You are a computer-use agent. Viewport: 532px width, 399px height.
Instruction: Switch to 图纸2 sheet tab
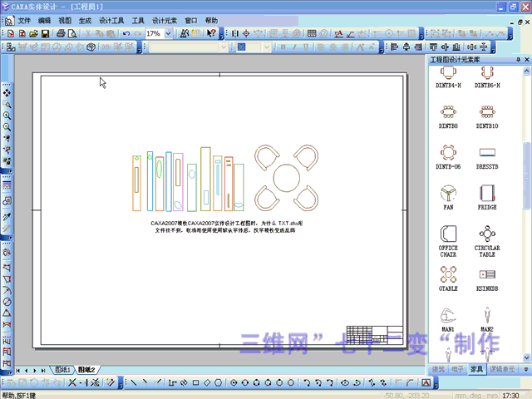[x=86, y=370]
